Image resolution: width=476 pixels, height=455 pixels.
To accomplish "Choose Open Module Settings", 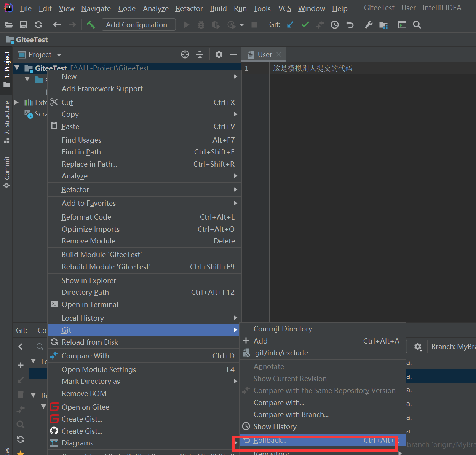I will [x=144, y=369].
